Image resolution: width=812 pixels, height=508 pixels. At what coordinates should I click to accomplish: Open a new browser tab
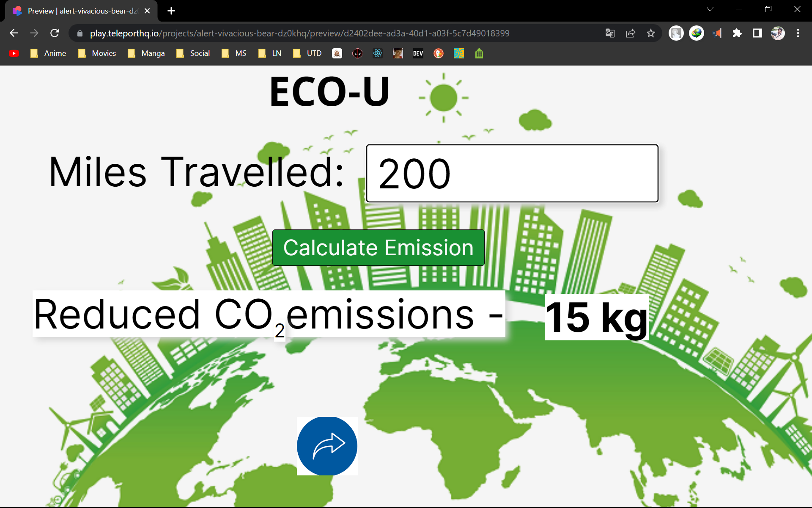point(171,11)
